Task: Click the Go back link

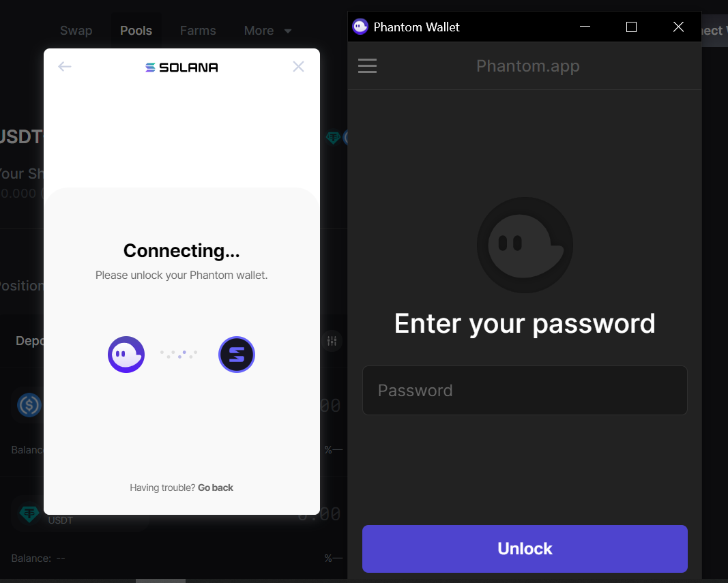Action: pyautogui.click(x=216, y=488)
